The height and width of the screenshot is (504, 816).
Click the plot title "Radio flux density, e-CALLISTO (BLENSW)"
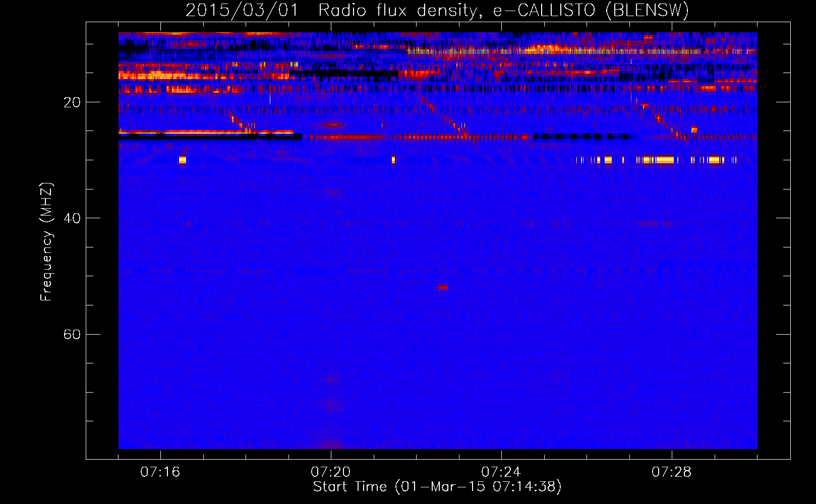tap(503, 10)
